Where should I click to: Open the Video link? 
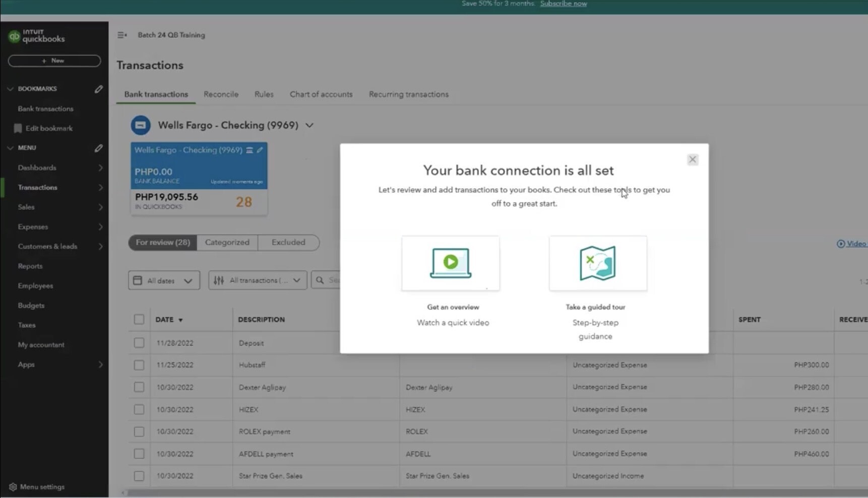852,244
